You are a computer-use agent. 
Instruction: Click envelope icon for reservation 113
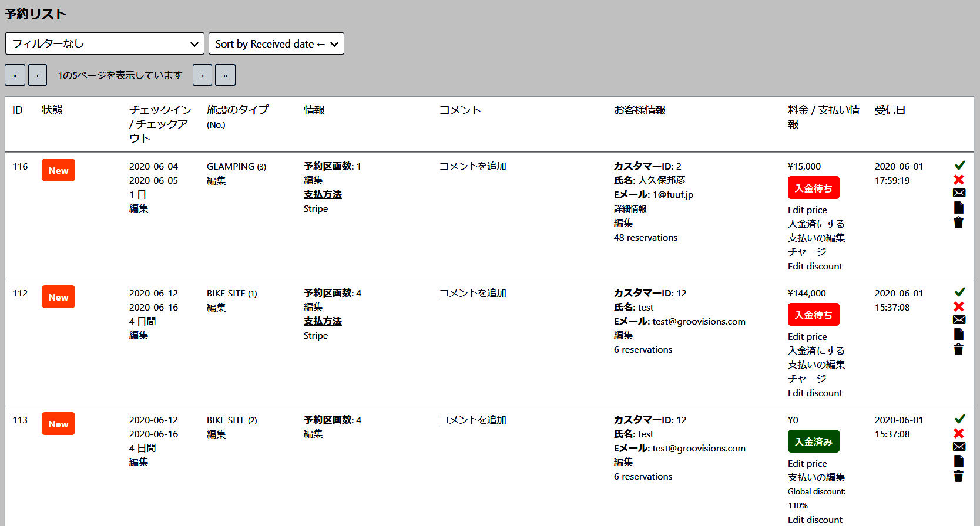pyautogui.click(x=959, y=447)
